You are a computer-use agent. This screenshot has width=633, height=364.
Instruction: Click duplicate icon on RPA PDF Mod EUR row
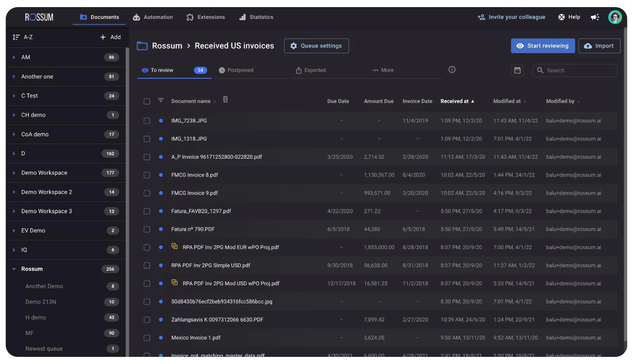click(x=174, y=246)
